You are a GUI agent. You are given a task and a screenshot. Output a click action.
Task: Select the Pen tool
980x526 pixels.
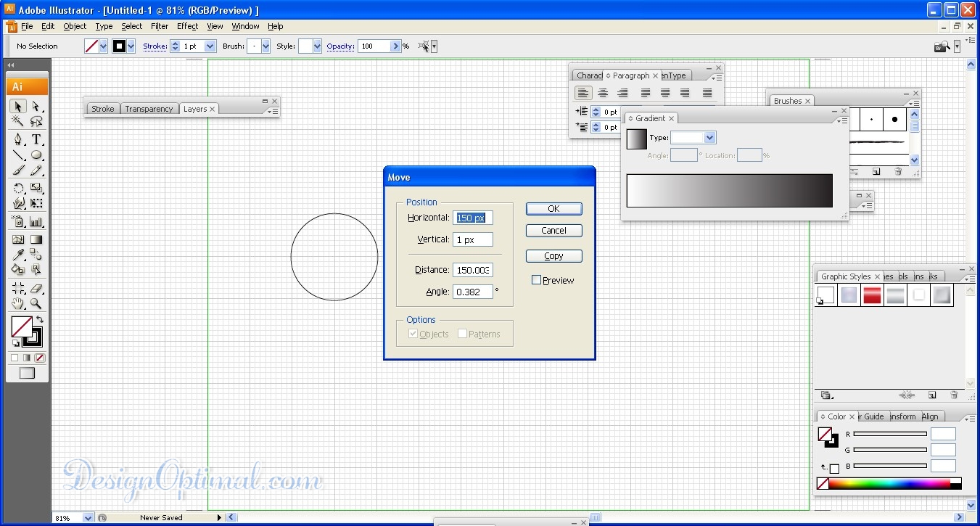coord(18,139)
